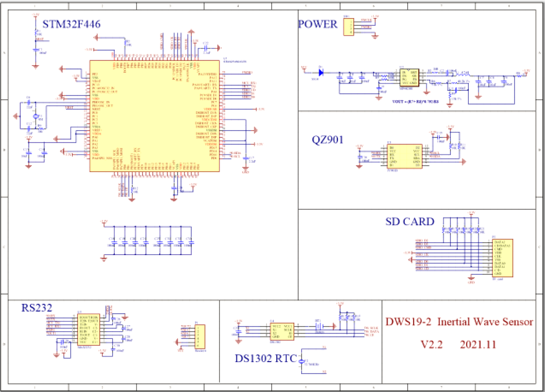
Task: Click the SD CARD section heading
Action: click(x=410, y=222)
